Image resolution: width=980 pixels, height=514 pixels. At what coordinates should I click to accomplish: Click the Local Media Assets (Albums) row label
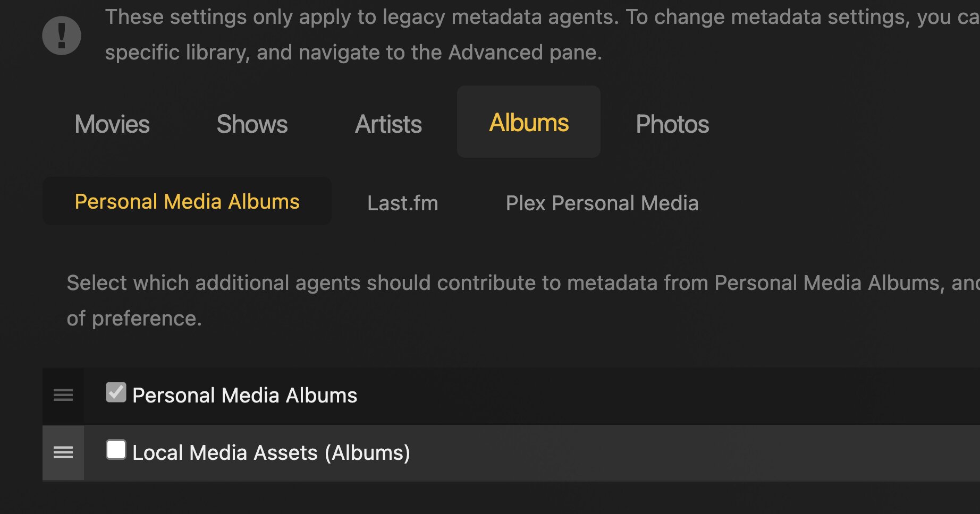pos(271,453)
